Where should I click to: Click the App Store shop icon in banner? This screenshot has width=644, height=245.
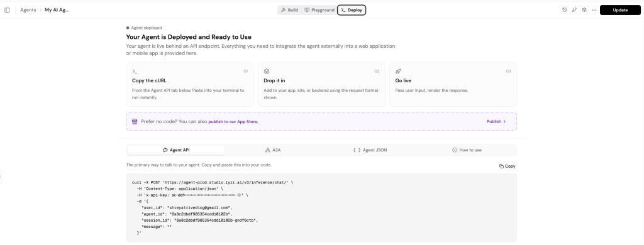point(135,121)
